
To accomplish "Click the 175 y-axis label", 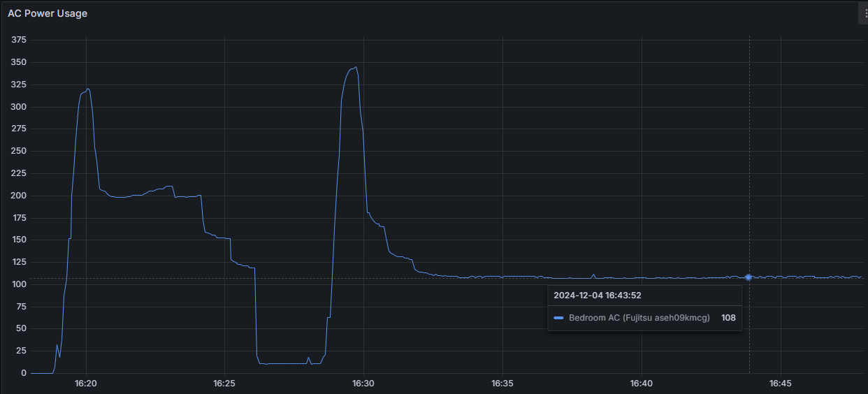I will 19,218.
